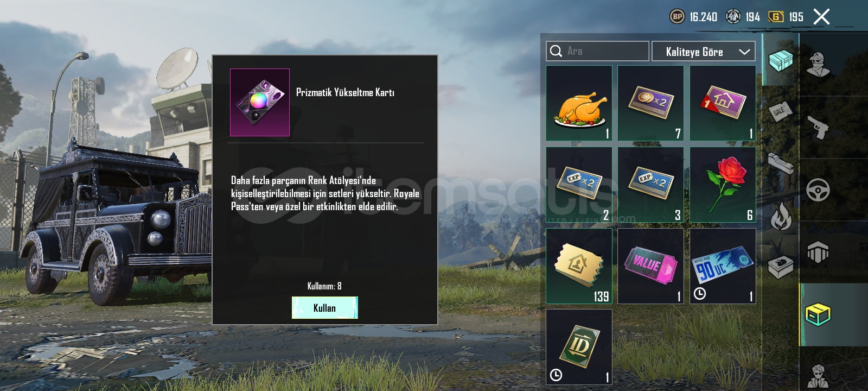The width and height of the screenshot is (868, 391).
Task: Open the SALE tag category
Action: [781, 112]
